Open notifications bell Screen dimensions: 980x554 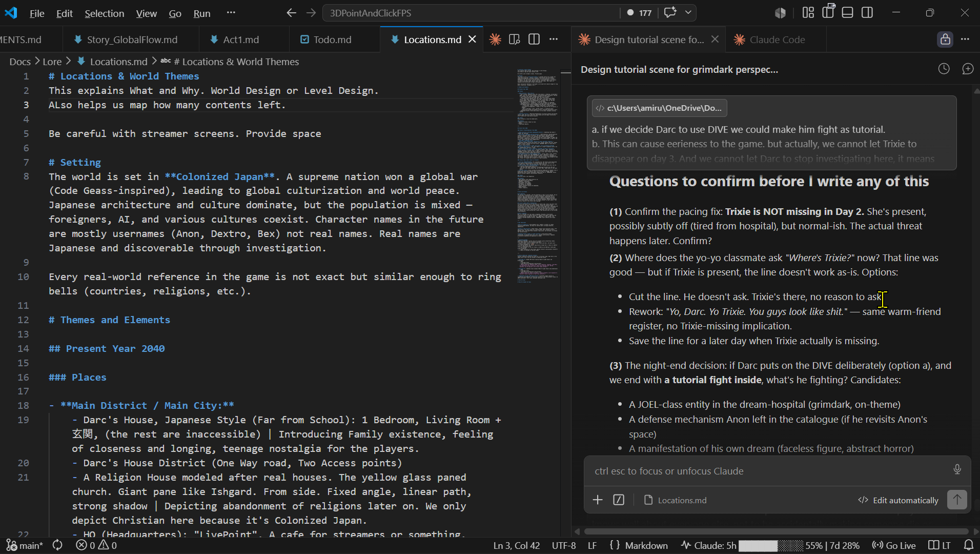click(968, 545)
